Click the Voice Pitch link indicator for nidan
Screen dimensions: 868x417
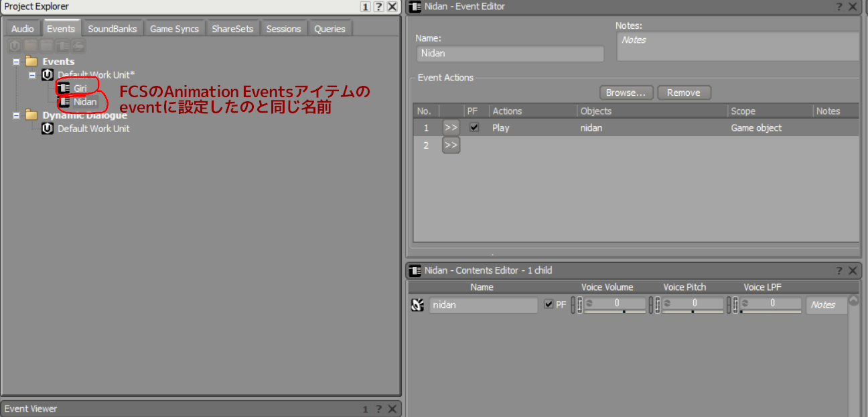[651, 306]
